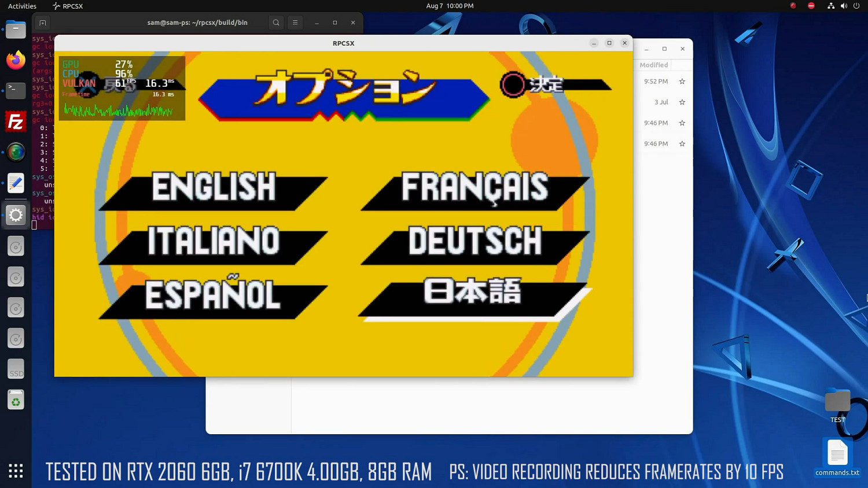Screen dimensions: 868x488
Task: Open Firefox from the dock
Action: click(x=16, y=60)
